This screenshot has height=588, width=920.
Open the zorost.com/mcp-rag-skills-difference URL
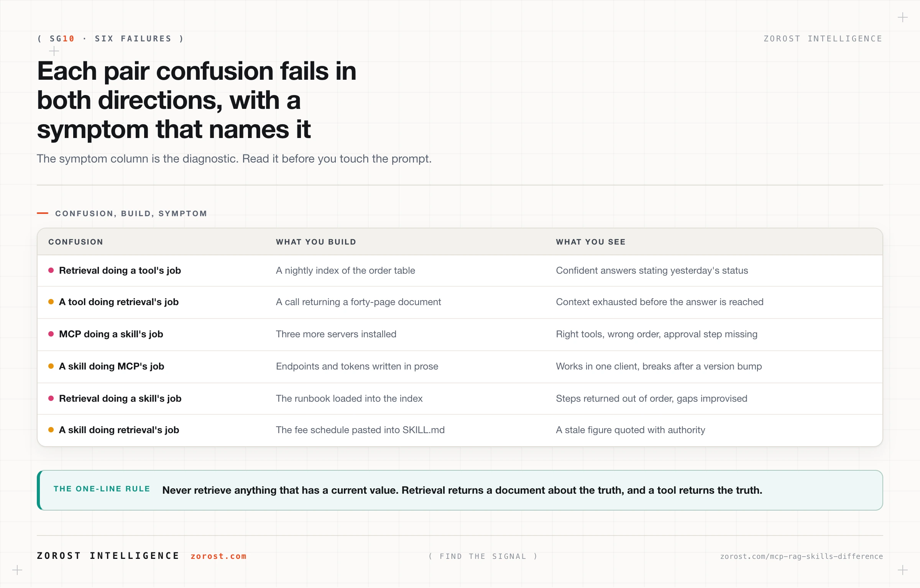tap(802, 556)
